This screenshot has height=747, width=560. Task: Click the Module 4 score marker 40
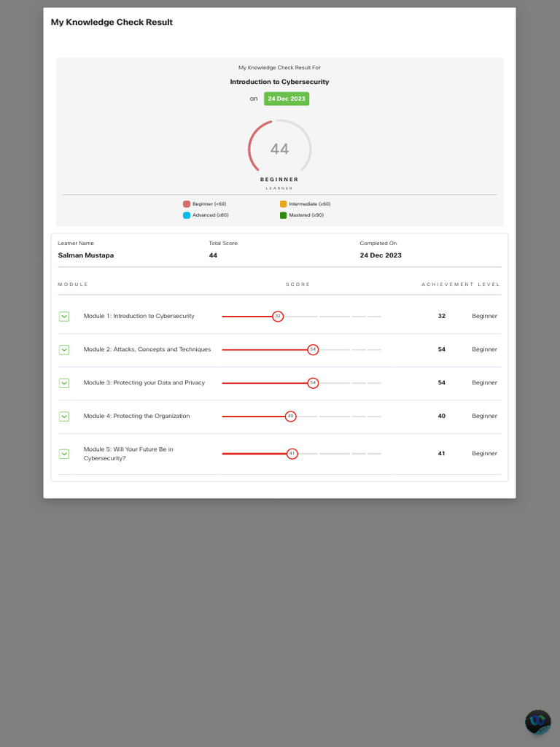coord(290,417)
